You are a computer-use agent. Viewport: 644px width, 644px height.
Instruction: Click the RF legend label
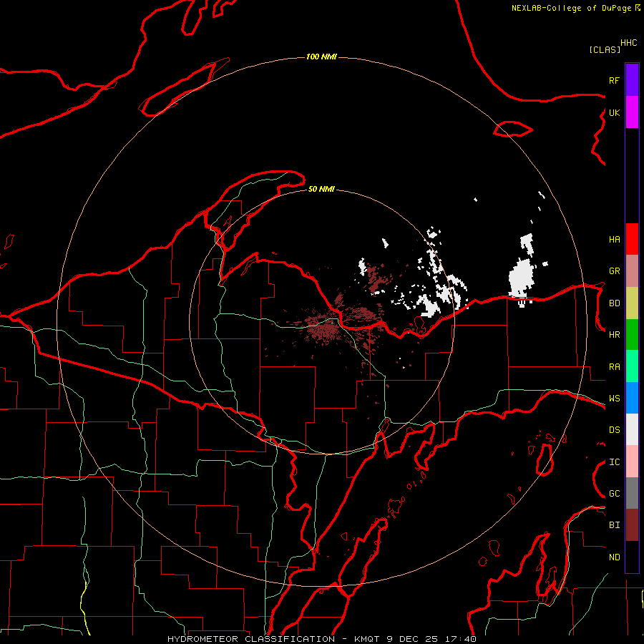click(614, 80)
